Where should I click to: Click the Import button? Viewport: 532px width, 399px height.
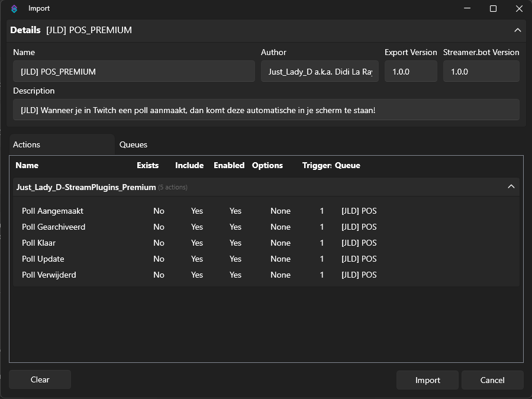[427, 379]
